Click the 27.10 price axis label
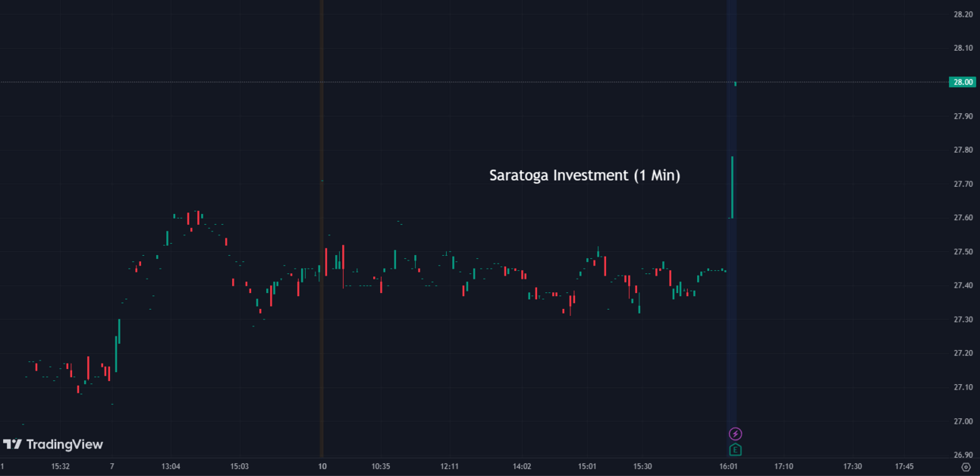The width and height of the screenshot is (980, 476). tap(963, 387)
